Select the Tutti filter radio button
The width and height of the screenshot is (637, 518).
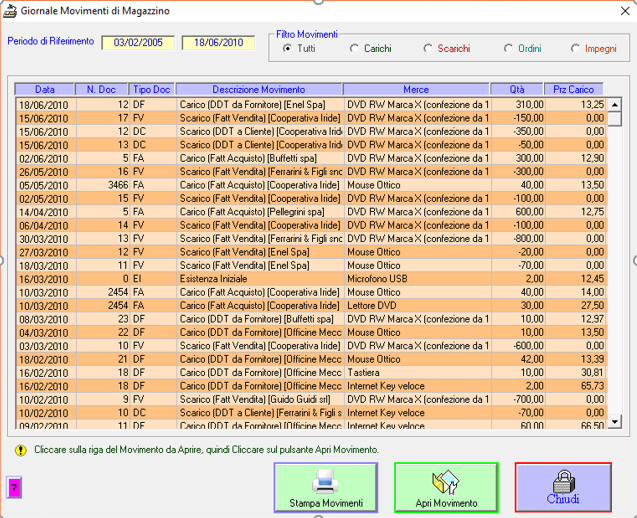pos(288,48)
